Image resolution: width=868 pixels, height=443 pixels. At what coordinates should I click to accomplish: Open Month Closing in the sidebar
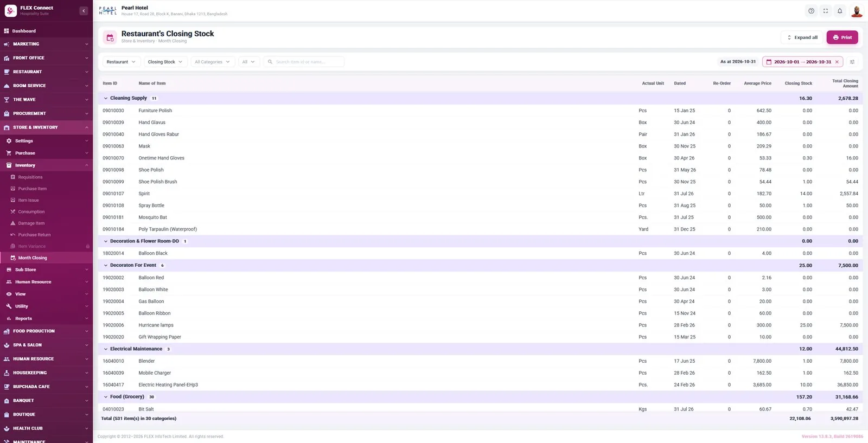pyautogui.click(x=46, y=258)
